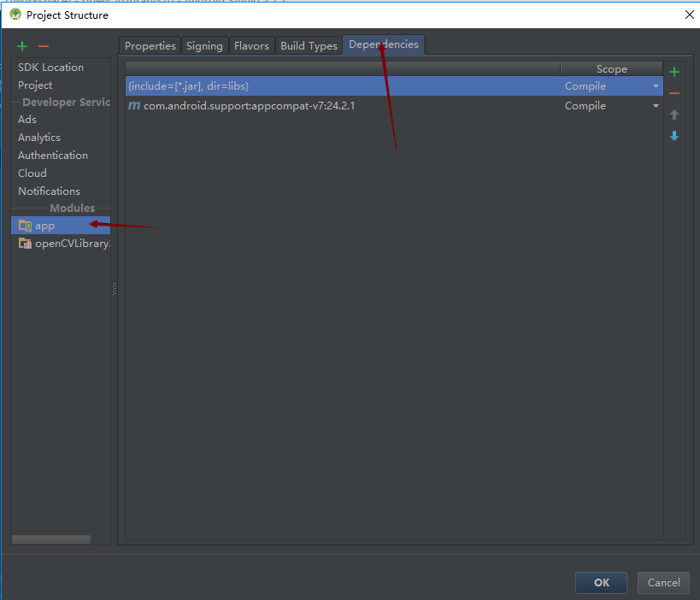
Task: Open the Flavors tab
Action: (251, 46)
